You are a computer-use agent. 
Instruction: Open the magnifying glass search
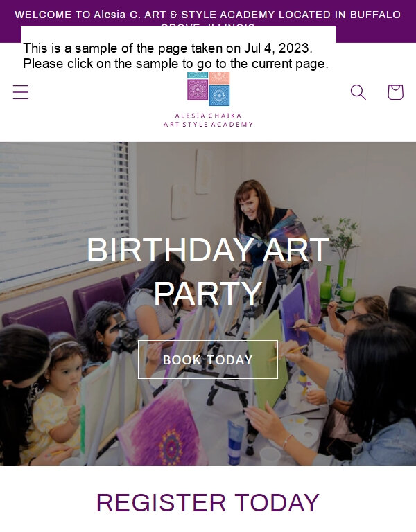click(358, 92)
